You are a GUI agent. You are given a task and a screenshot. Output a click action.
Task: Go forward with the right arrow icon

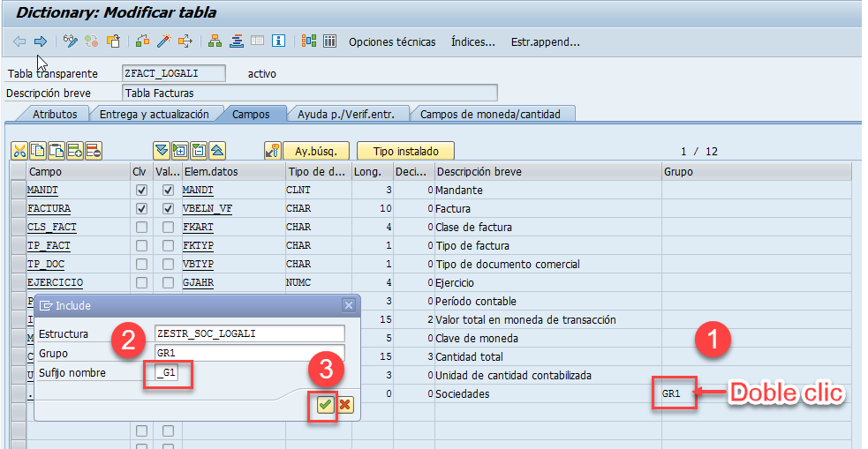41,41
